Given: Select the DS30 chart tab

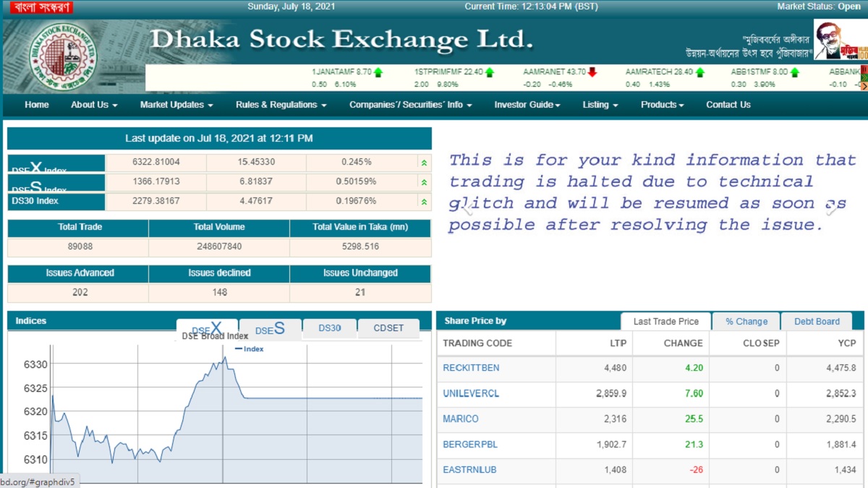Looking at the screenshot, I should pyautogui.click(x=329, y=328).
